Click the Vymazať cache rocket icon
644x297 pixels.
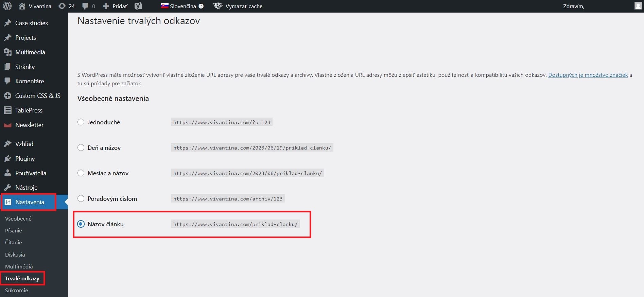(218, 6)
